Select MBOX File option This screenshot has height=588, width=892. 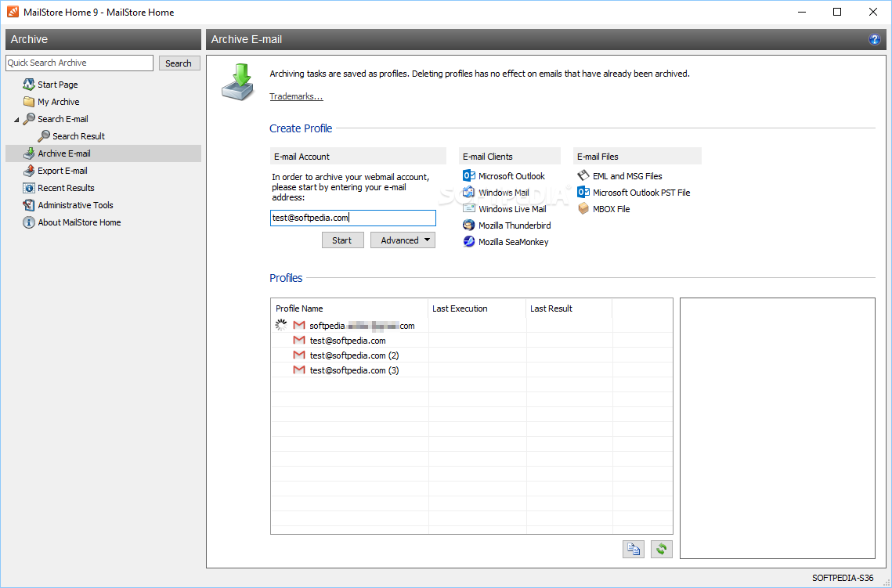611,209
